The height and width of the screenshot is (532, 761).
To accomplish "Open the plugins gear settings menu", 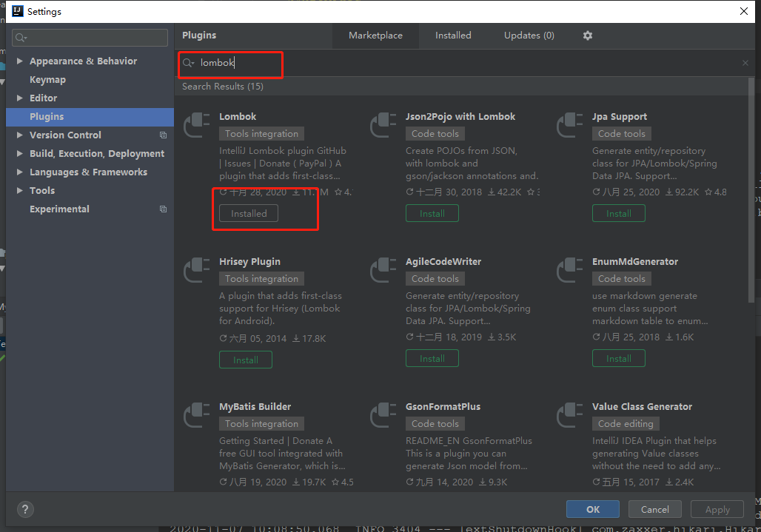I will (587, 36).
